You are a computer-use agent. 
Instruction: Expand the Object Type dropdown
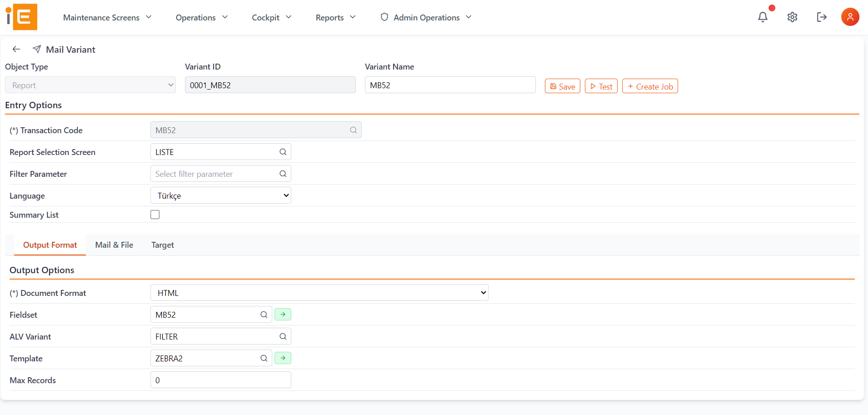pyautogui.click(x=90, y=85)
